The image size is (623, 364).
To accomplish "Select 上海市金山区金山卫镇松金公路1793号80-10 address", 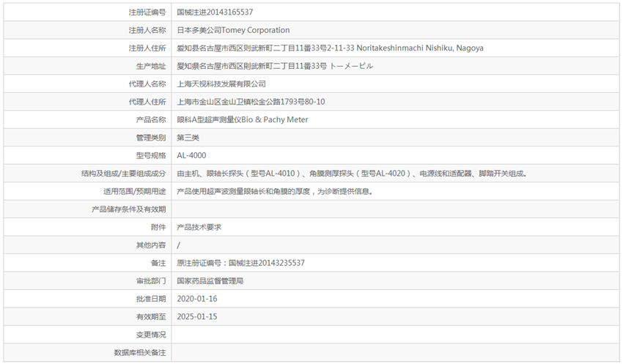I will click(251, 102).
